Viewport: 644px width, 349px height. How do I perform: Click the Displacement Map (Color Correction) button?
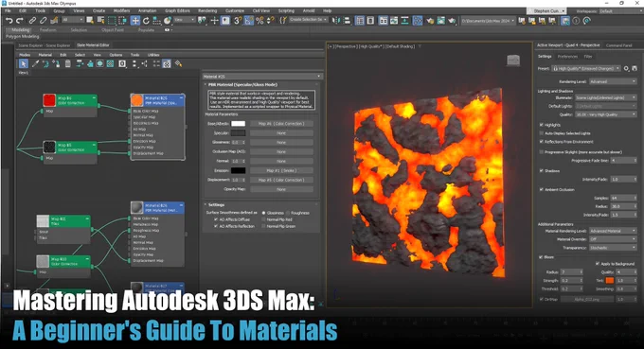[281, 180]
